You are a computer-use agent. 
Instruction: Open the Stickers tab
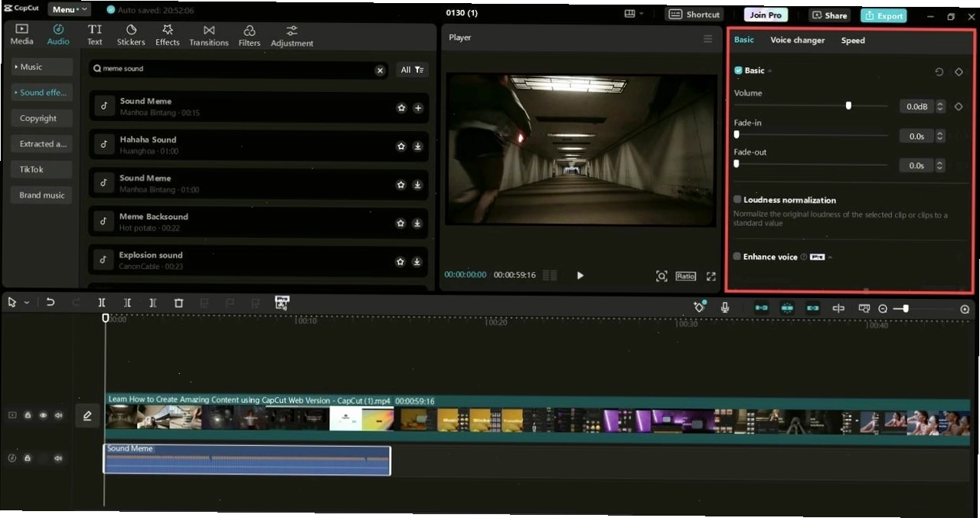coord(131,34)
